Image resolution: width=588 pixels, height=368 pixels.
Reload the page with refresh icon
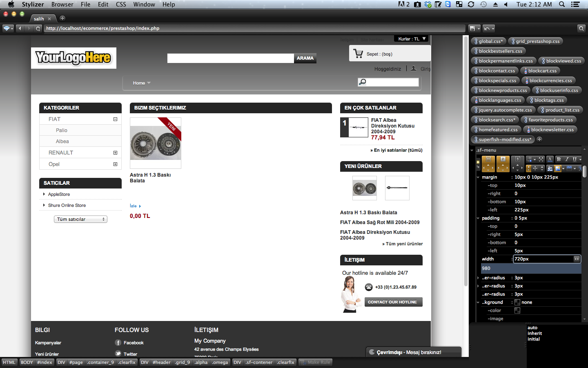click(38, 28)
